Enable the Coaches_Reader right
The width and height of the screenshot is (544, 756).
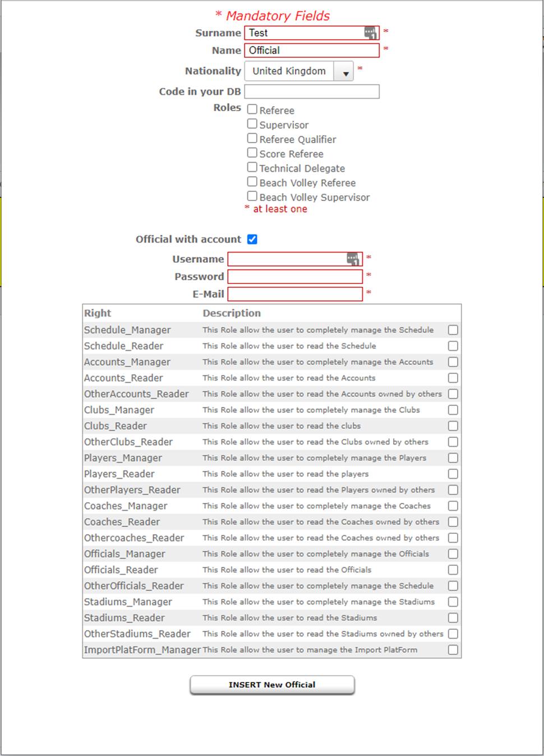[453, 522]
